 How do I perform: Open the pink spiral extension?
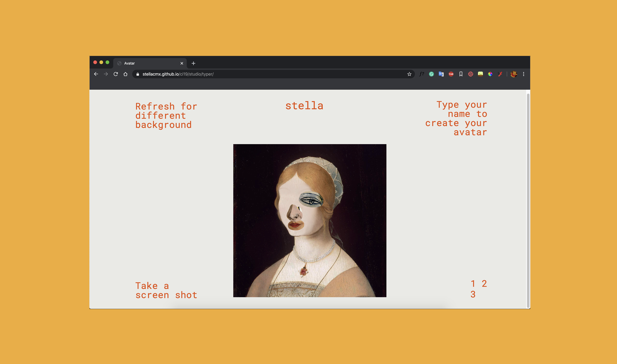(470, 74)
